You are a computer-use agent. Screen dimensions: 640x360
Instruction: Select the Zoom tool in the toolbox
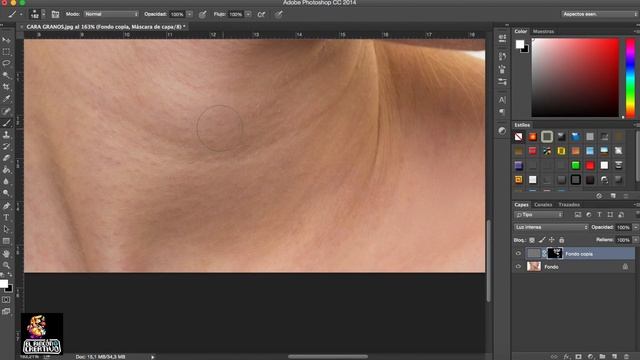point(6,265)
